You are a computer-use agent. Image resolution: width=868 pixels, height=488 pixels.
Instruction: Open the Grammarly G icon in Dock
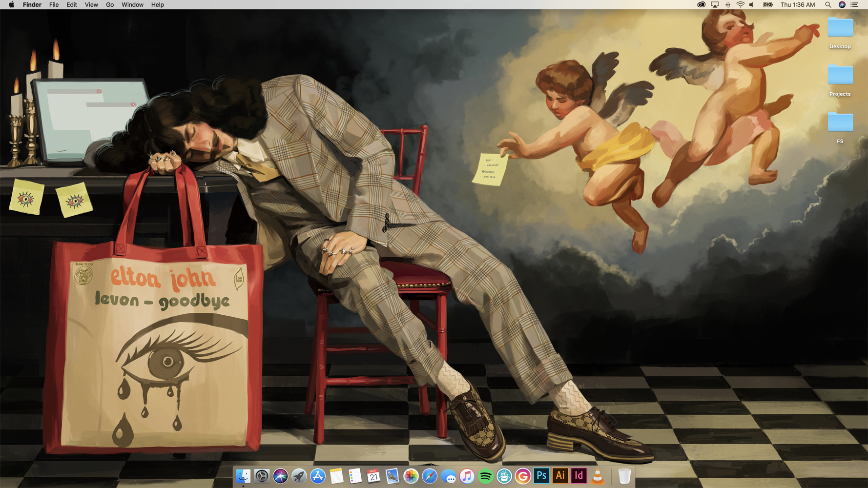click(x=522, y=476)
